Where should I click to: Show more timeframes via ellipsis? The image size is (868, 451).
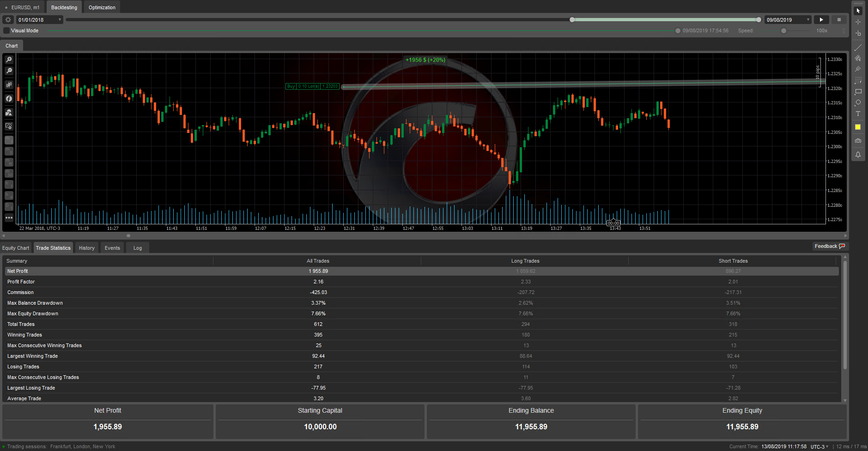click(9, 217)
